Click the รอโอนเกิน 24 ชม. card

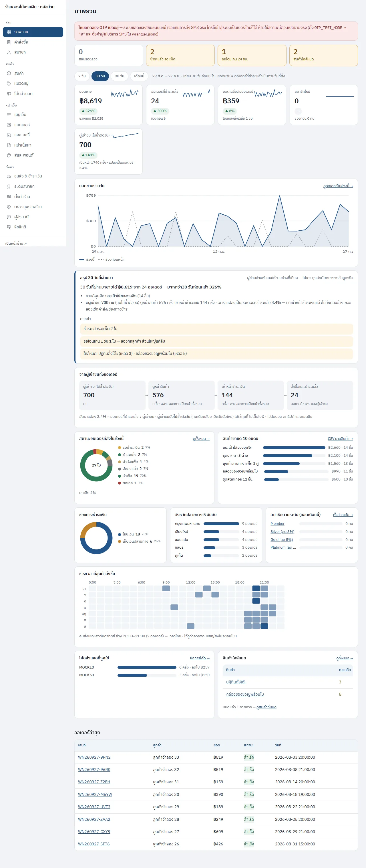pyautogui.click(x=252, y=55)
